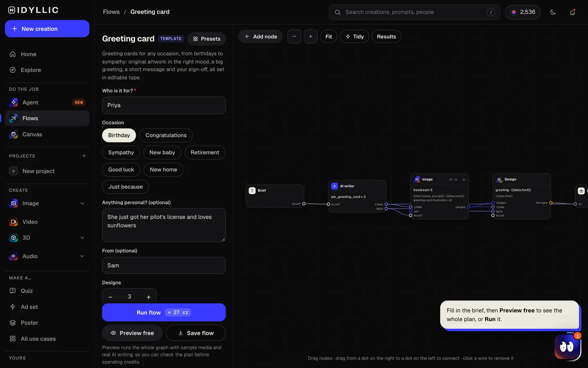Decrease the Designs count

(x=110, y=297)
